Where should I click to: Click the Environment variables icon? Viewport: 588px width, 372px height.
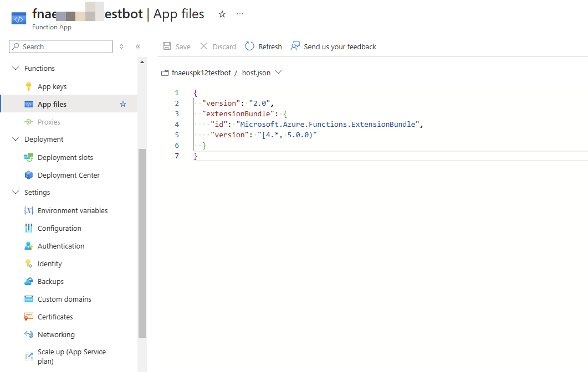pyautogui.click(x=28, y=210)
